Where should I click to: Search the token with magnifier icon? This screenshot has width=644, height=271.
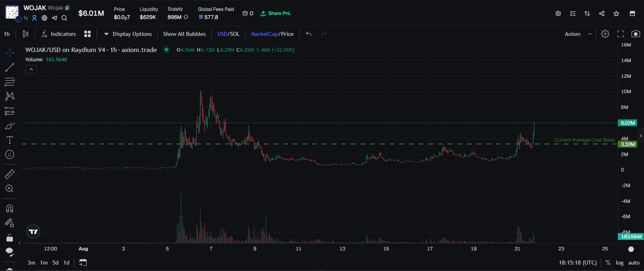[x=64, y=18]
